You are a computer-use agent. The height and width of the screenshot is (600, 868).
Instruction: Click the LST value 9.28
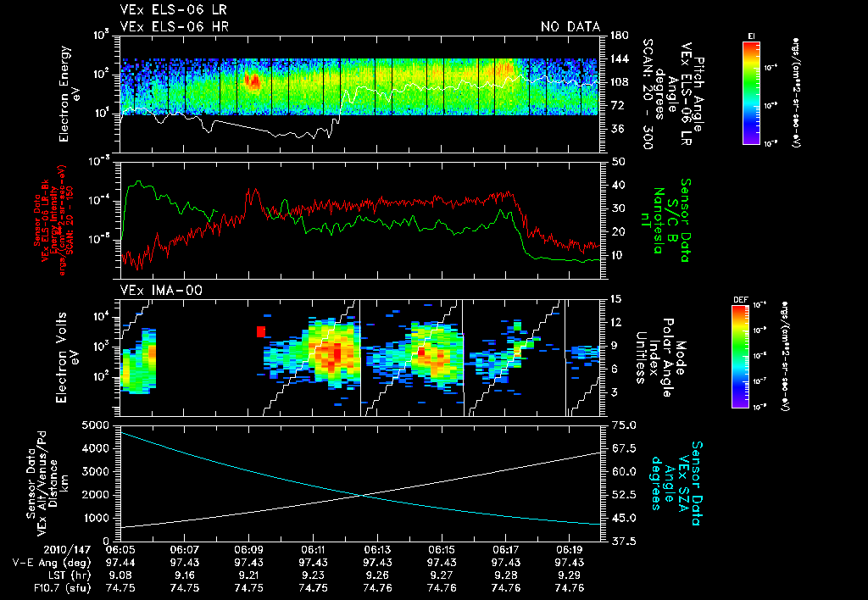pyautogui.click(x=505, y=575)
